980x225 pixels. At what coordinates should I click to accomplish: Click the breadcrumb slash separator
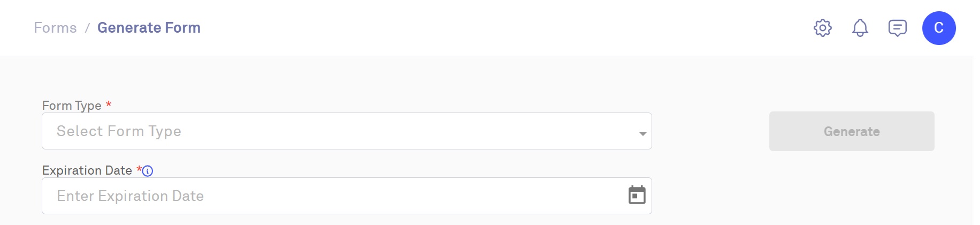87,28
